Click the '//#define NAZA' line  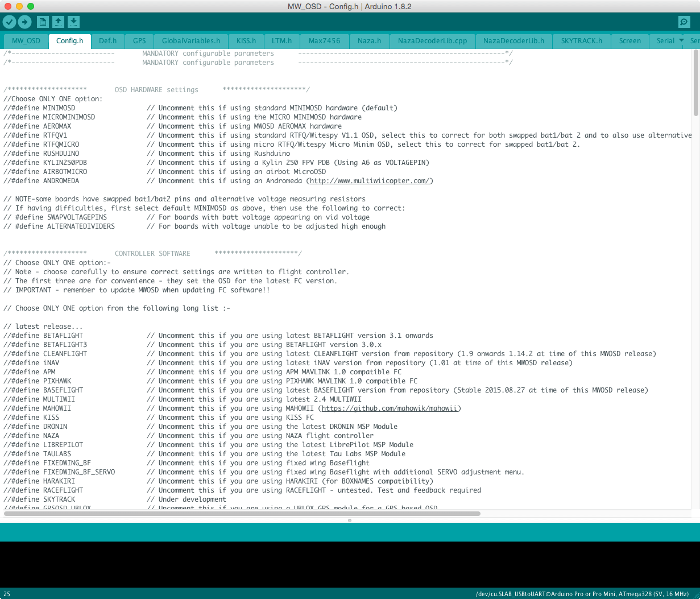click(189, 436)
